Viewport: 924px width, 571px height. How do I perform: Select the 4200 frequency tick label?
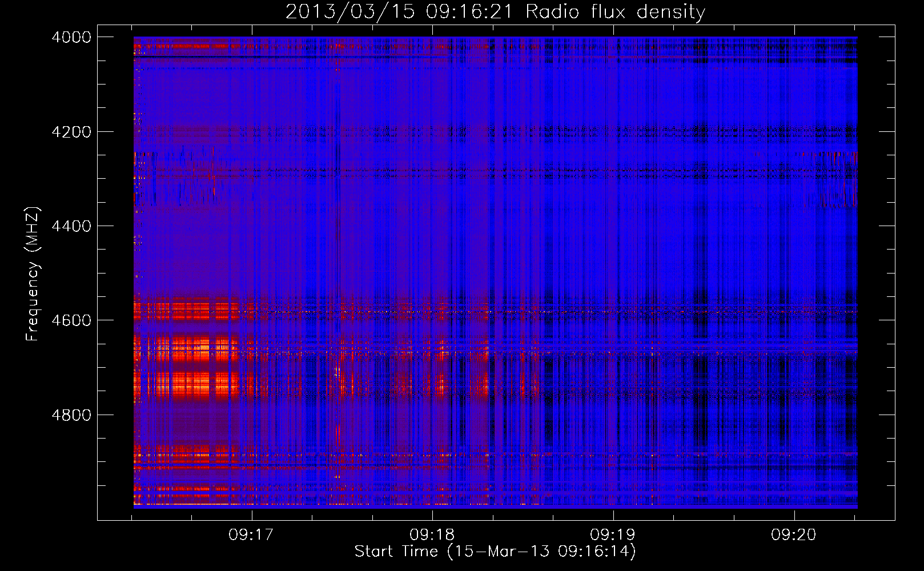[x=71, y=132]
